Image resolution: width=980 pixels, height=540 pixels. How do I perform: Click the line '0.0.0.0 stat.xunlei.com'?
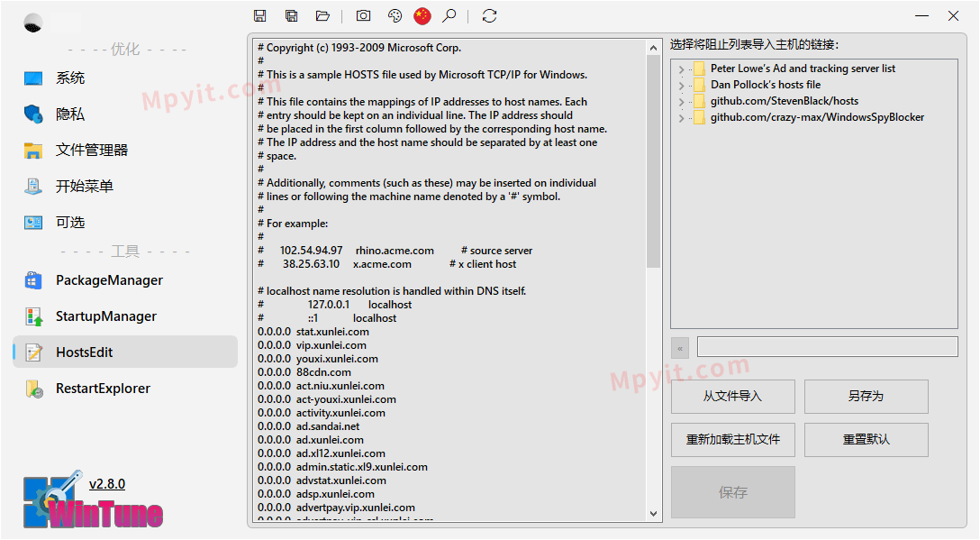[x=313, y=332]
